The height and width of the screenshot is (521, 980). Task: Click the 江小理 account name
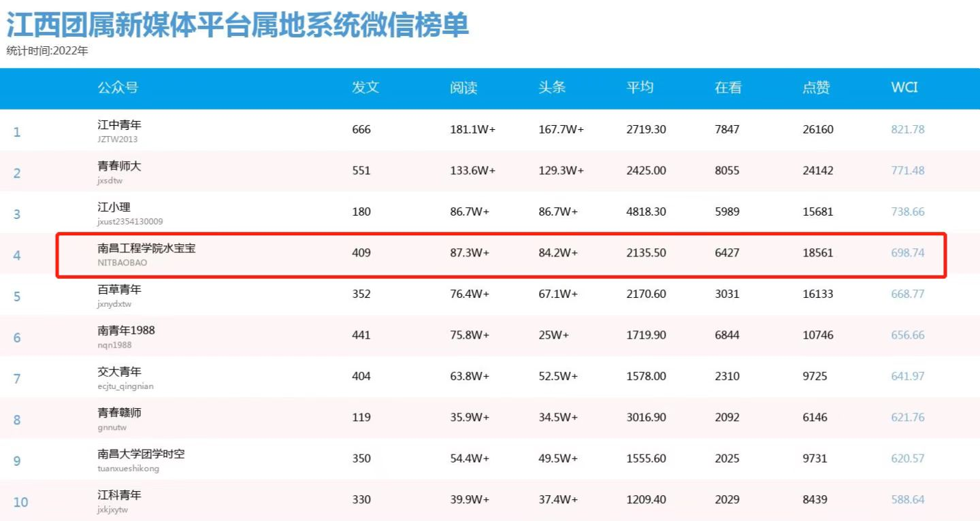pos(114,207)
